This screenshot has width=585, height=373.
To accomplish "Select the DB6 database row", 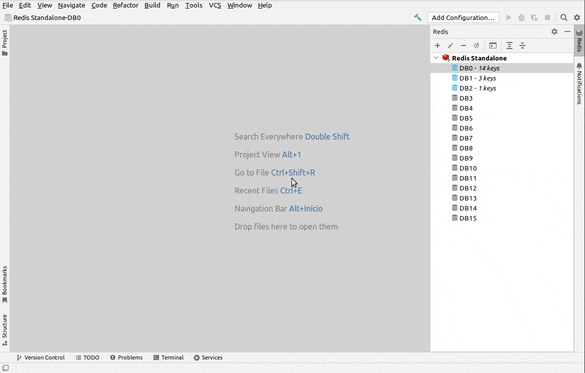I will (x=502, y=128).
